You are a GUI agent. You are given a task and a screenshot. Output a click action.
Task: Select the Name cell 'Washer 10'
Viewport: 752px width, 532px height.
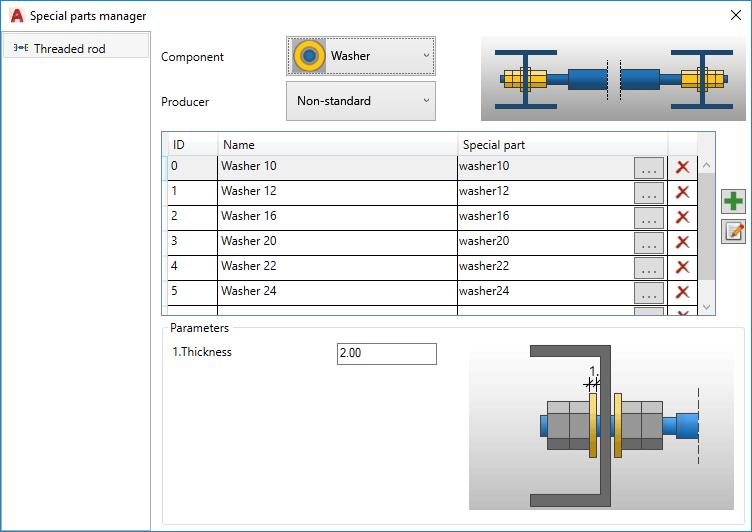point(337,168)
